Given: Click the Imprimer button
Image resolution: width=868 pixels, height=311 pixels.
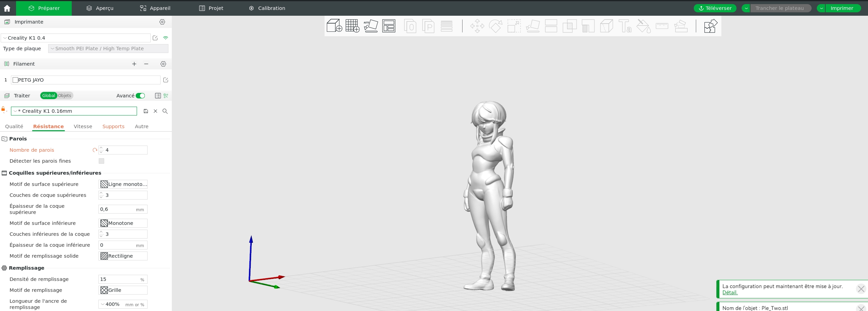Looking at the screenshot, I should click(842, 8).
